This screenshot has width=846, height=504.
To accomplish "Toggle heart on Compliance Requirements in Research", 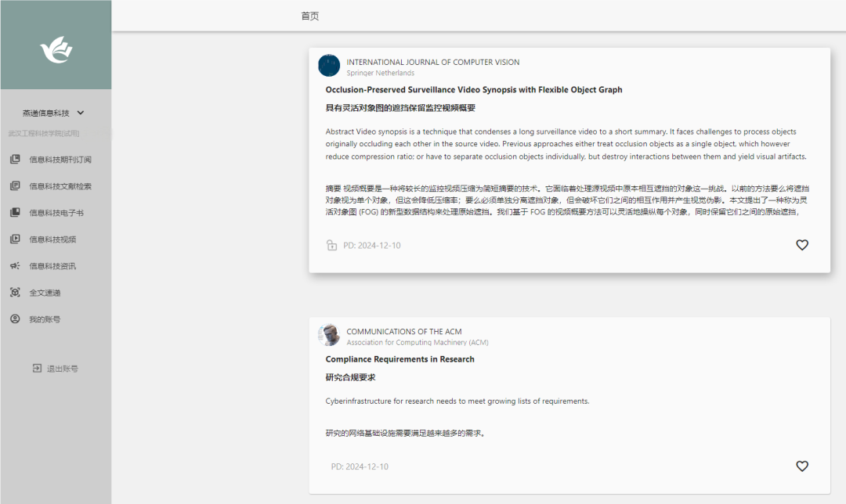I will (x=801, y=466).
